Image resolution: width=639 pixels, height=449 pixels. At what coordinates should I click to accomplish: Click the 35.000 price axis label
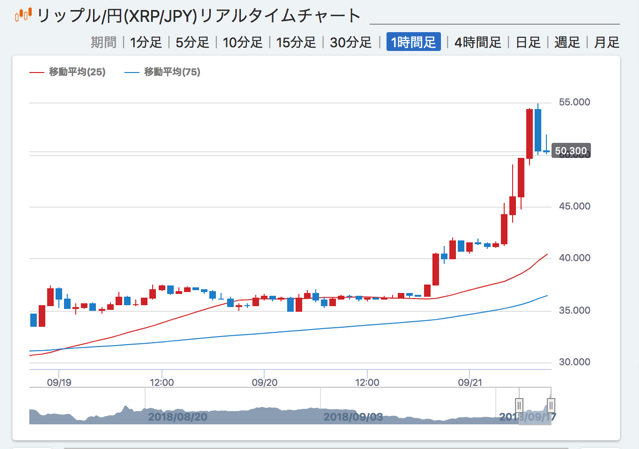coord(574,310)
